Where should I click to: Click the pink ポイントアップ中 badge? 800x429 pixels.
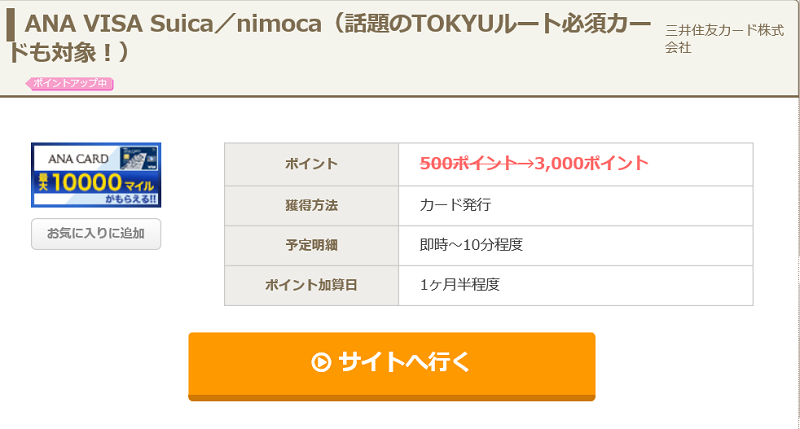tap(70, 84)
